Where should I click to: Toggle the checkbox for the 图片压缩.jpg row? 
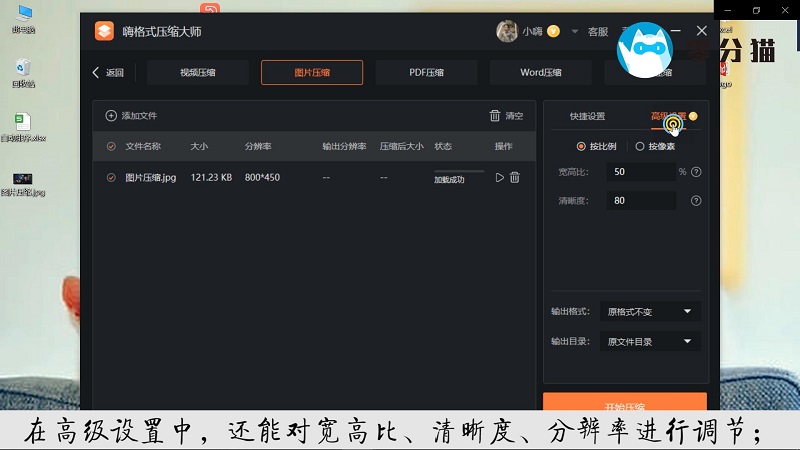pos(111,178)
